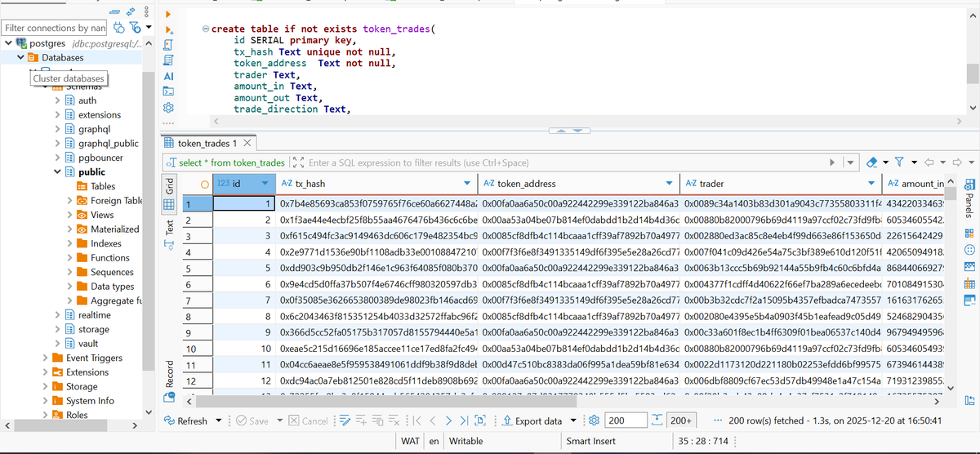Screen dimensions: 980x454
Task: Go to the next row arrow
Action: pyautogui.click(x=448, y=421)
